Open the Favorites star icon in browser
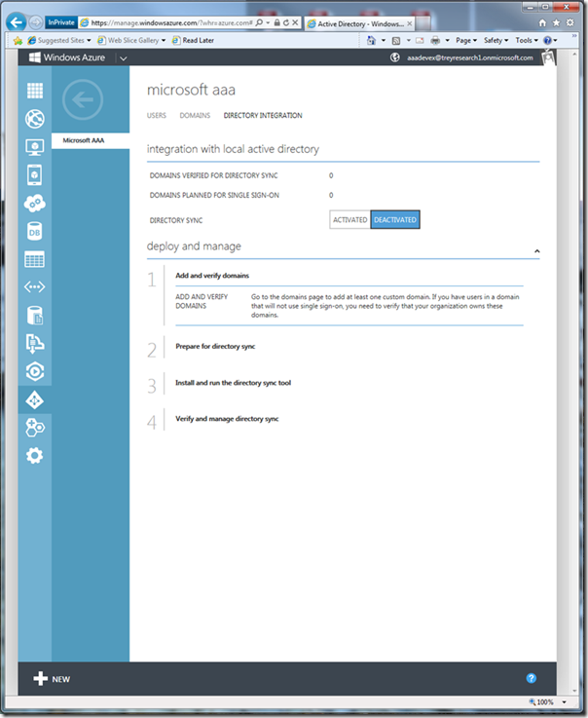This screenshot has width=588, height=718. [556, 23]
